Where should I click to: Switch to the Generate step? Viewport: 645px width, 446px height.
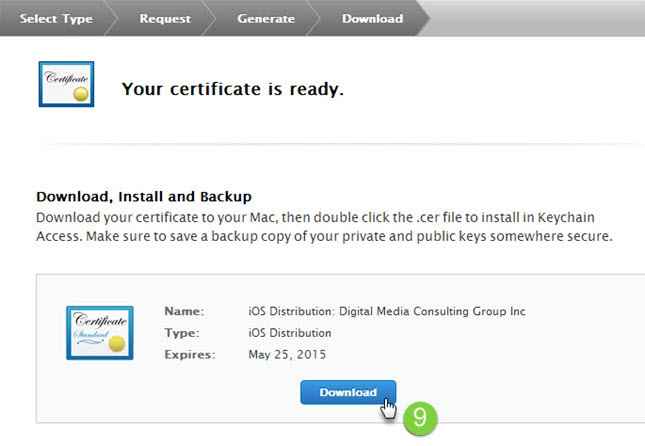266,18
